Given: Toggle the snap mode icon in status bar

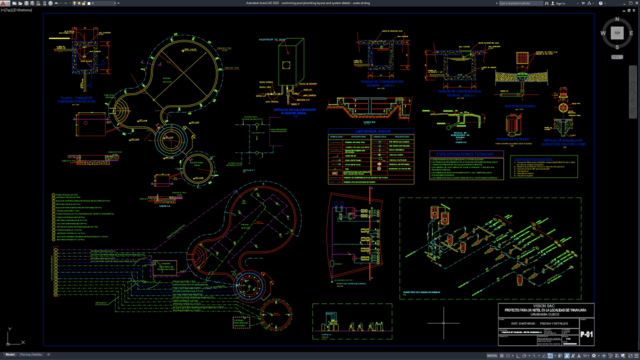Looking at the screenshot, I should 508,356.
